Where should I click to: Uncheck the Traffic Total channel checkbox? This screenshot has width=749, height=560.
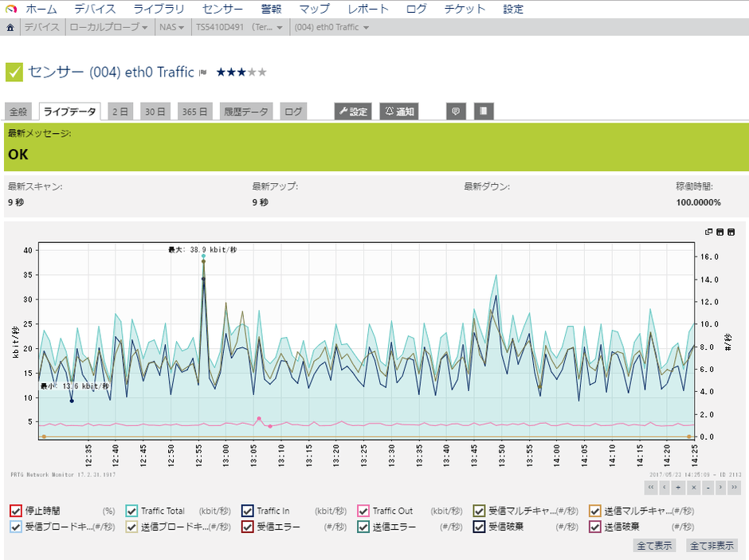click(x=131, y=511)
